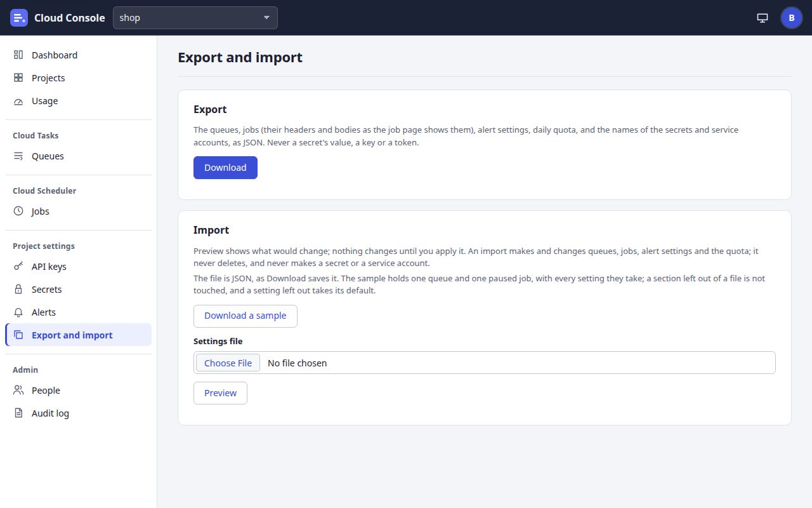Navigate to the Usage page
The width and height of the screenshot is (812, 508).
(79, 101)
